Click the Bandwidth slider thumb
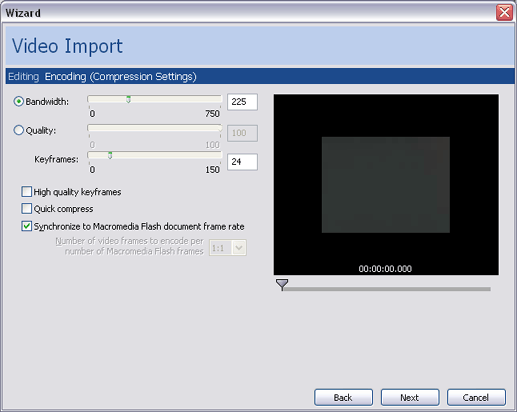 128,99
